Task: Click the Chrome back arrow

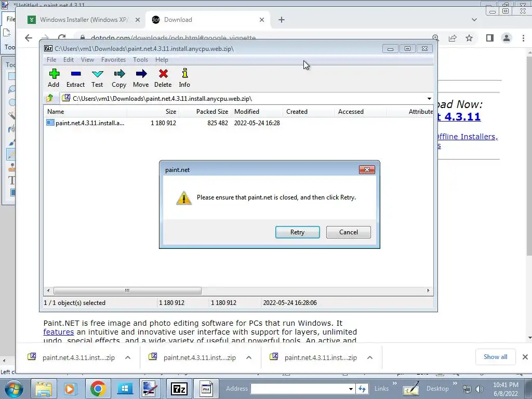Action: (29, 37)
